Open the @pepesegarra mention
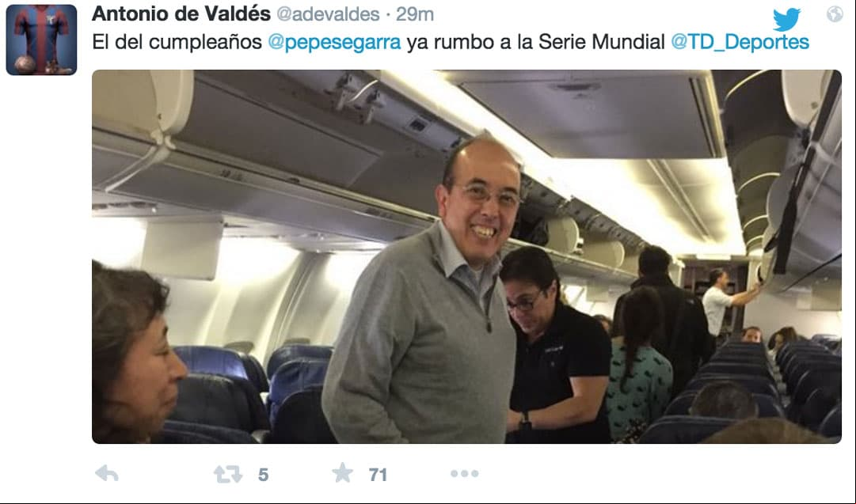The height and width of the screenshot is (504, 856). [x=335, y=42]
